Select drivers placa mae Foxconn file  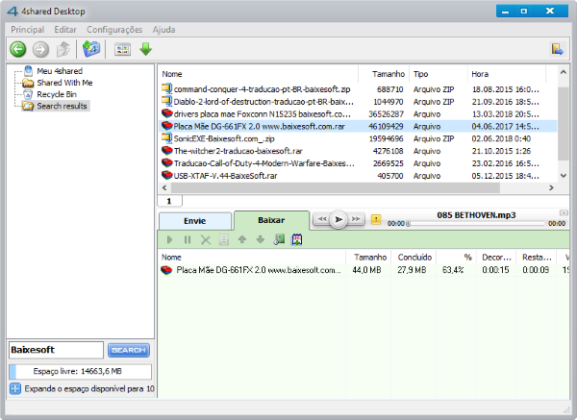(358, 114)
